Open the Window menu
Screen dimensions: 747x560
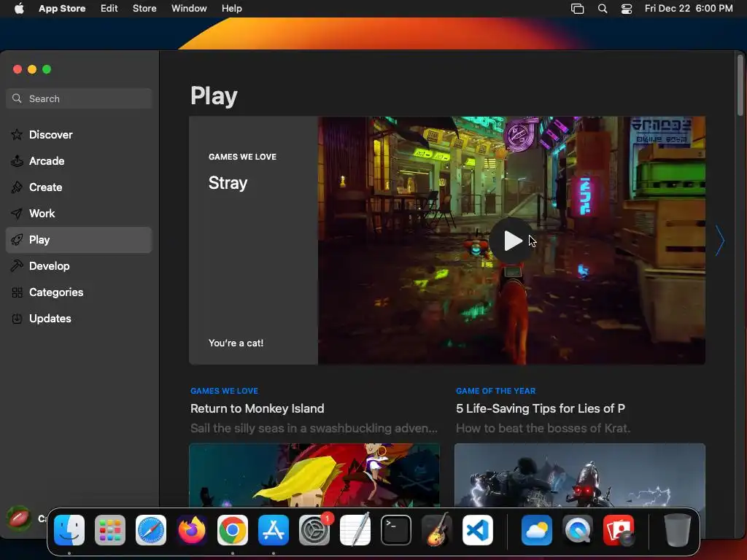[x=189, y=9]
